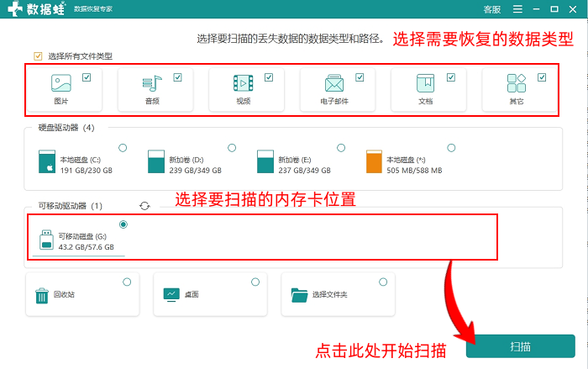Viewport: 588px width, 369px height.
Task: Click the 视频 video film icon
Action: tap(244, 83)
